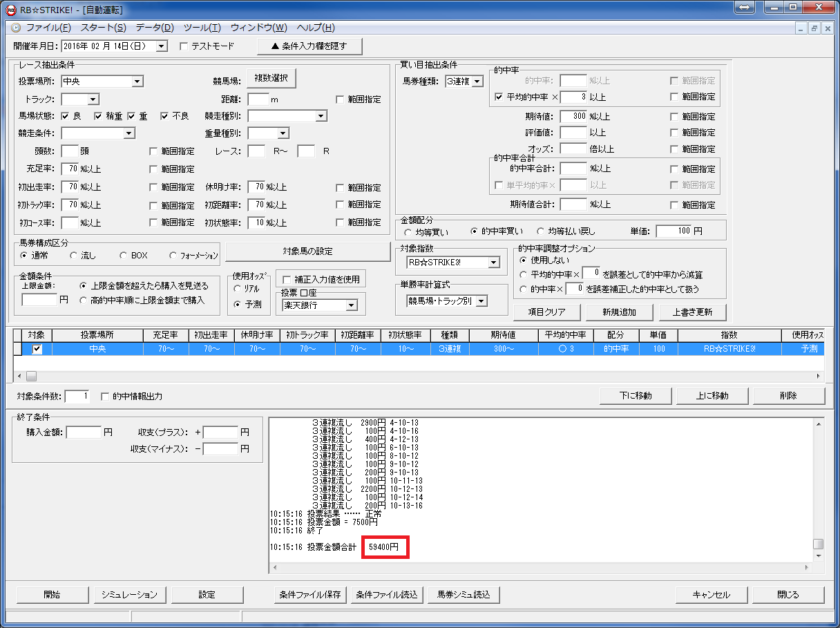Open the 投票口座 dropdown showing 楽天銀行
This screenshot has width=840, height=628.
tap(352, 305)
